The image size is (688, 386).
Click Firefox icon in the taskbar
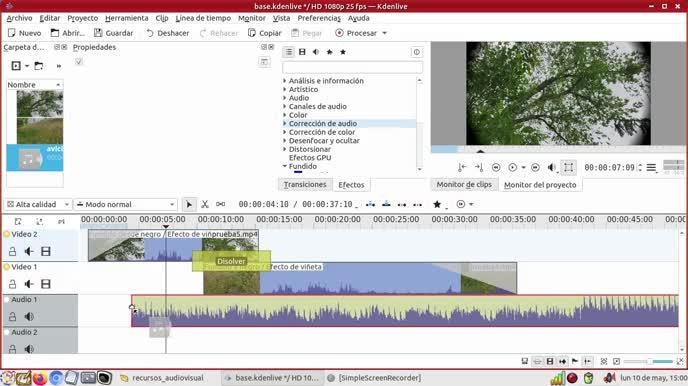[x=40, y=378]
